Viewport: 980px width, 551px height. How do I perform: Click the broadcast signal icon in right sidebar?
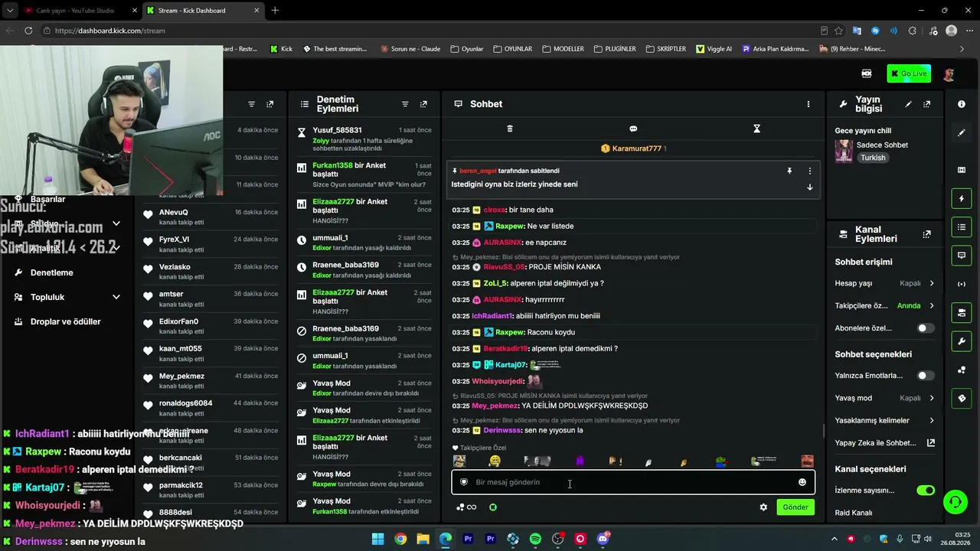pos(962,284)
